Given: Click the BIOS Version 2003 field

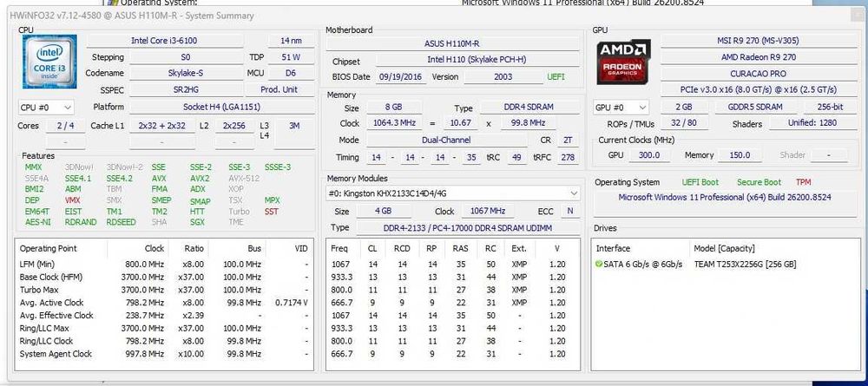Looking at the screenshot, I should (503, 77).
